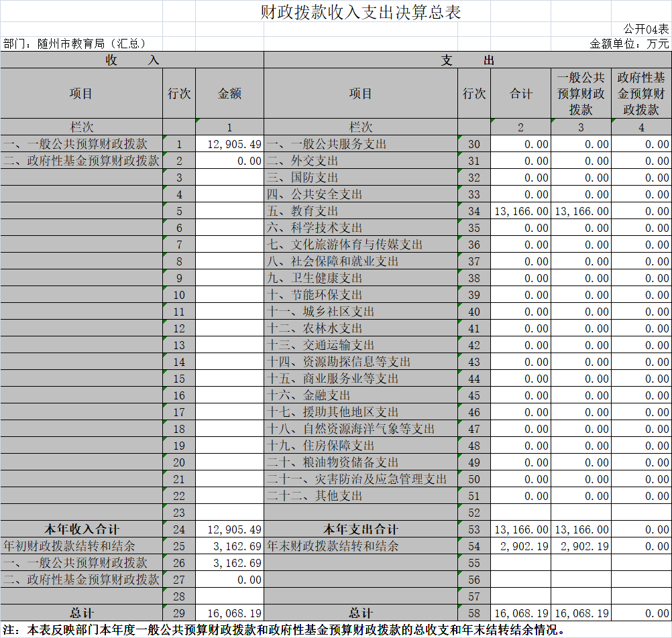The image size is (672, 638).
Task: Click the 金额单位：万元 label cell
Action: (629, 44)
